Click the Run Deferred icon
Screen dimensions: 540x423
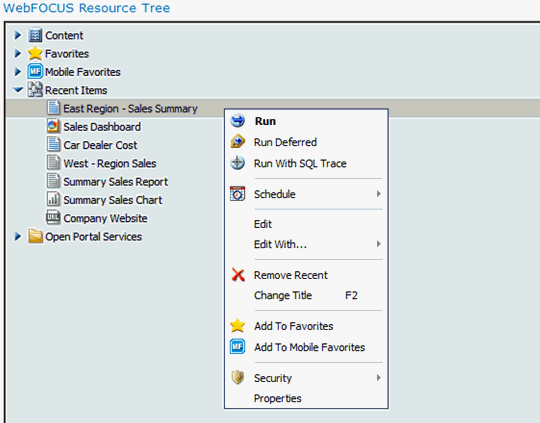pyautogui.click(x=238, y=142)
